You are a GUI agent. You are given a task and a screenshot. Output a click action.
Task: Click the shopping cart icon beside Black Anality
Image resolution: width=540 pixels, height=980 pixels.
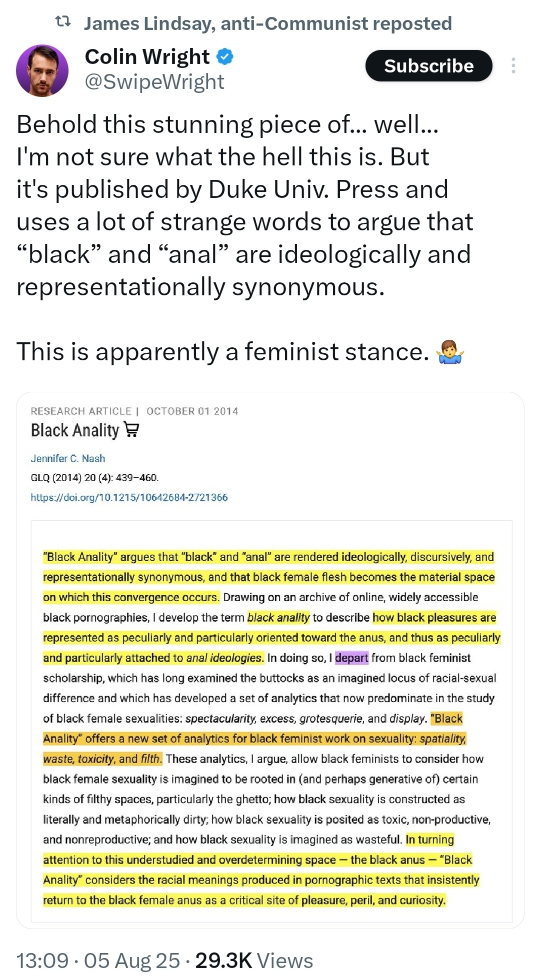coord(131,430)
